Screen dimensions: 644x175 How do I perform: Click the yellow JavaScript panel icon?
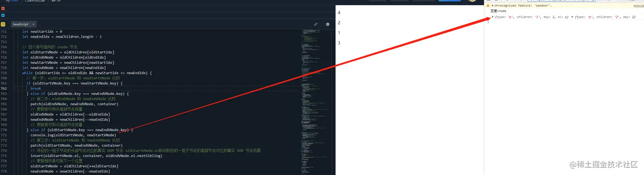(3, 24)
